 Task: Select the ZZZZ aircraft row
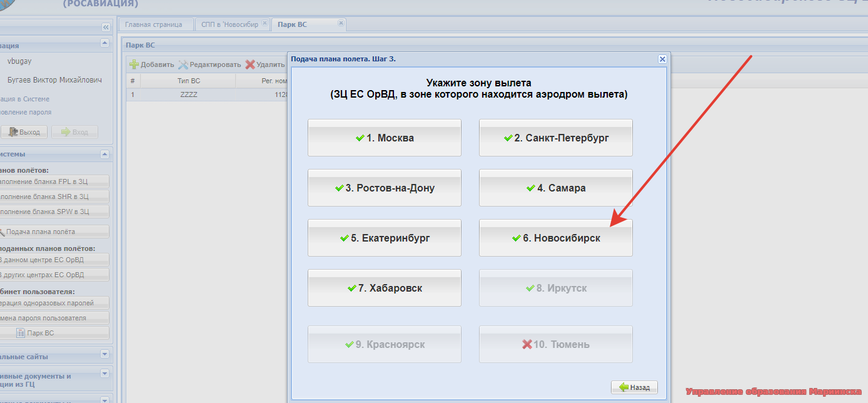[188, 95]
